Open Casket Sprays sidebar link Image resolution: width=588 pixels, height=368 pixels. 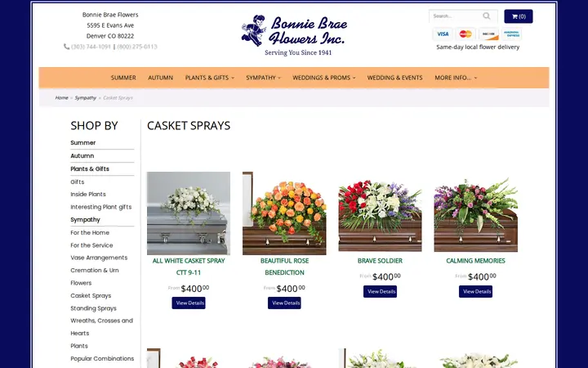[91, 295]
